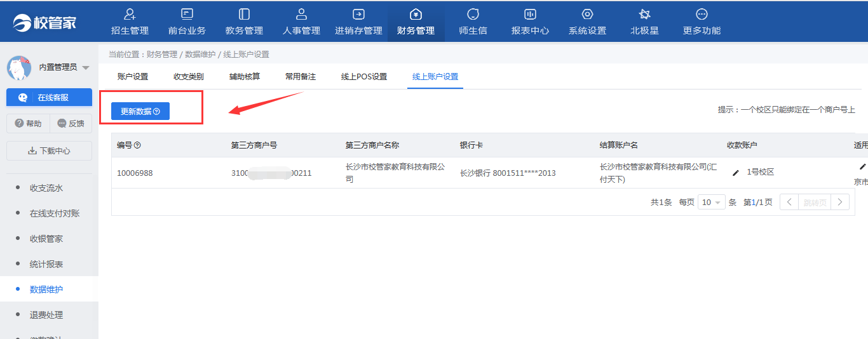Click the 共1条 total count text

pyautogui.click(x=661, y=203)
